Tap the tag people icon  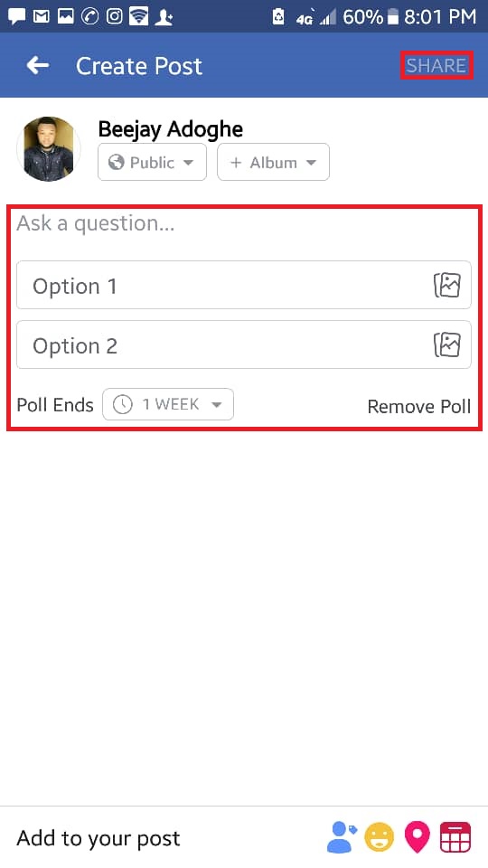click(x=342, y=837)
